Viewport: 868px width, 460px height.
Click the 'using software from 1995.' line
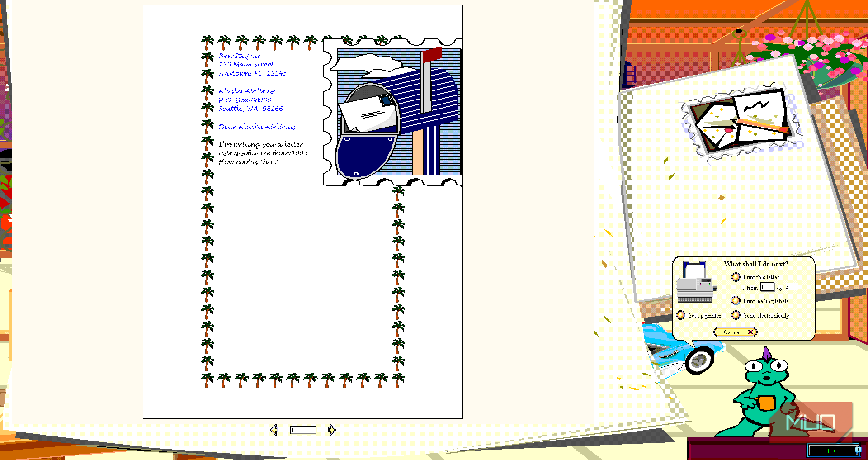(x=264, y=153)
